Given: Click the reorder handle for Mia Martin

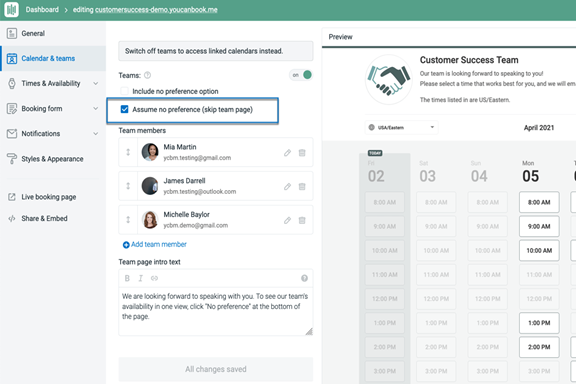Looking at the screenshot, I should coord(128,152).
